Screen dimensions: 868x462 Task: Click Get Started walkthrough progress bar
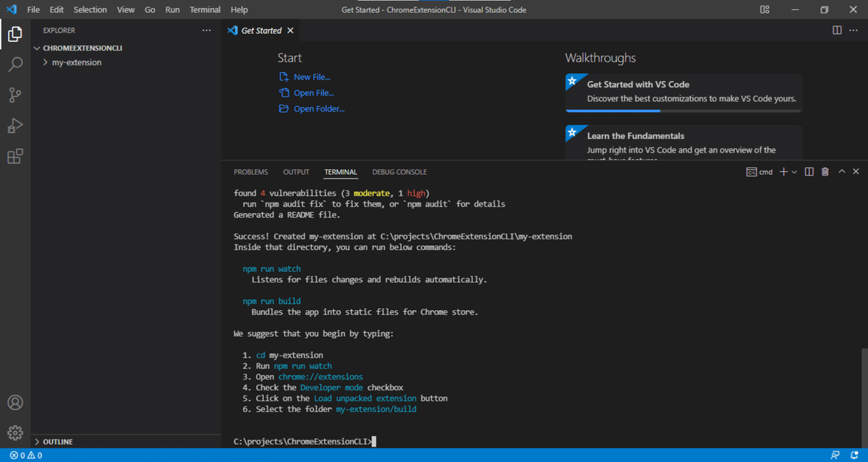point(684,111)
